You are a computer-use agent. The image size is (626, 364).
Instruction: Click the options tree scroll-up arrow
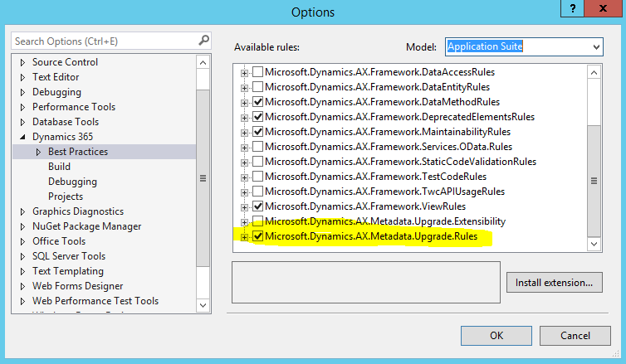203,62
